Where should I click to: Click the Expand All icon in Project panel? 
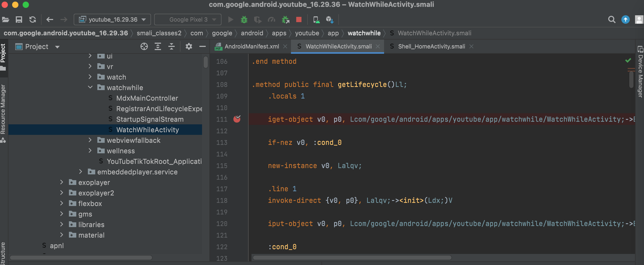click(158, 47)
